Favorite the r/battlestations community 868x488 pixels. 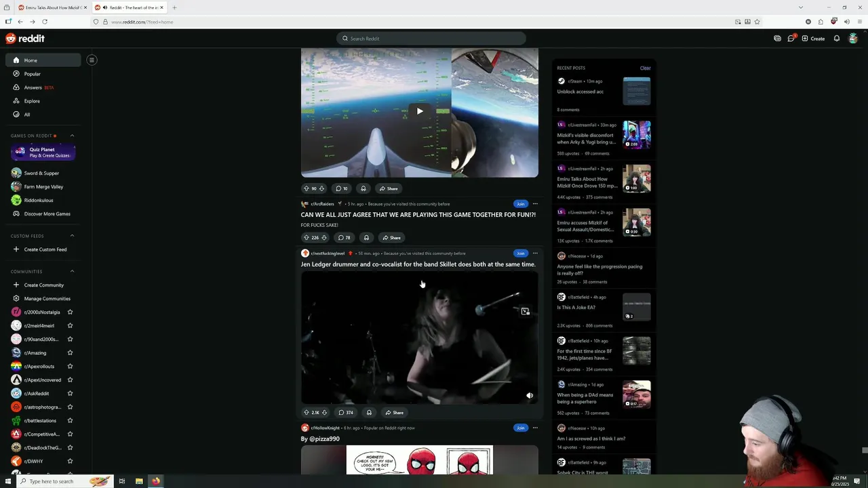tap(70, 420)
